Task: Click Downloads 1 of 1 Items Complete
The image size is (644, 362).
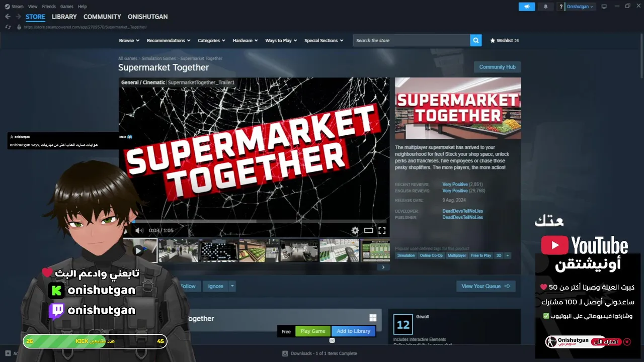Action: coord(324,353)
